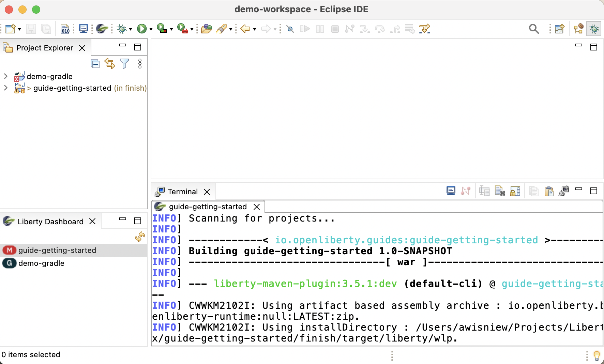Switch to the Java EE perspective icon
604x364 pixels.
(x=578, y=29)
